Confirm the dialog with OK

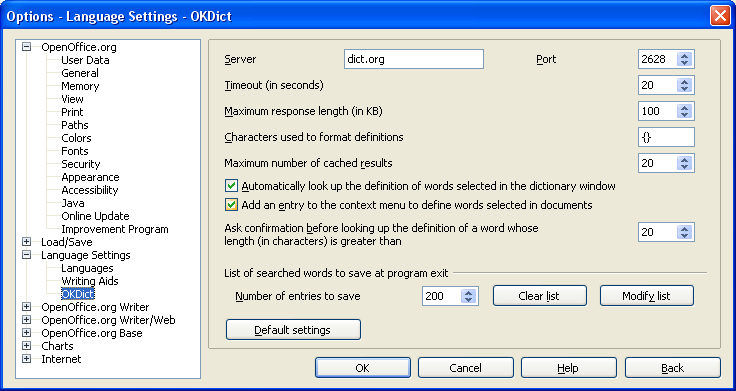point(363,368)
